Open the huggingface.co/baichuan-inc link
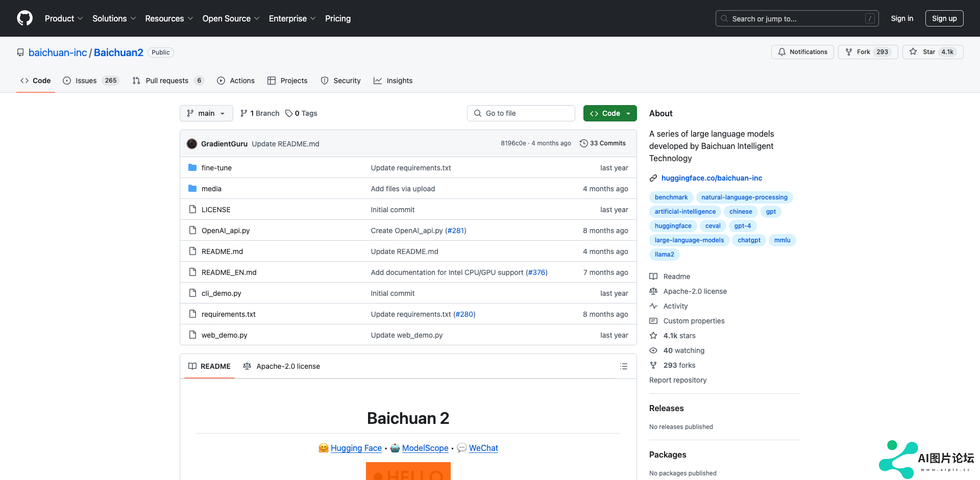The image size is (980, 480). pyautogui.click(x=712, y=178)
